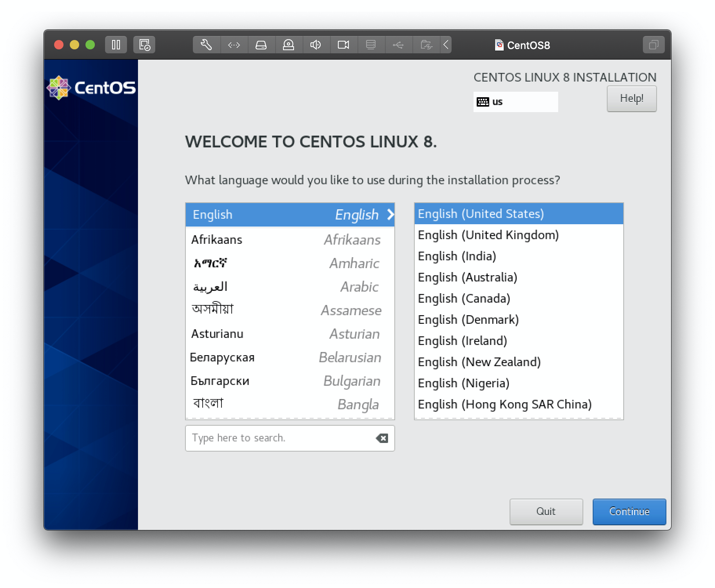Click the CentOS8 document icon in title

tap(499, 45)
